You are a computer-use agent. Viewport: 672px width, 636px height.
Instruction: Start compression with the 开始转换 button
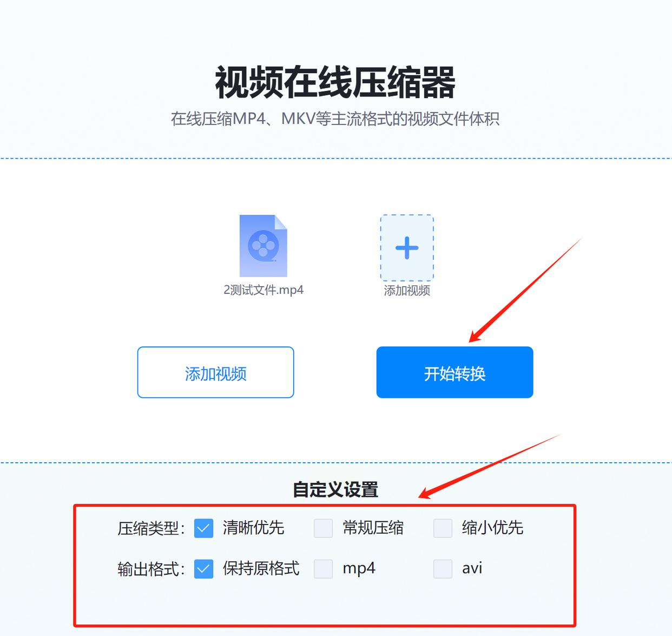point(454,372)
